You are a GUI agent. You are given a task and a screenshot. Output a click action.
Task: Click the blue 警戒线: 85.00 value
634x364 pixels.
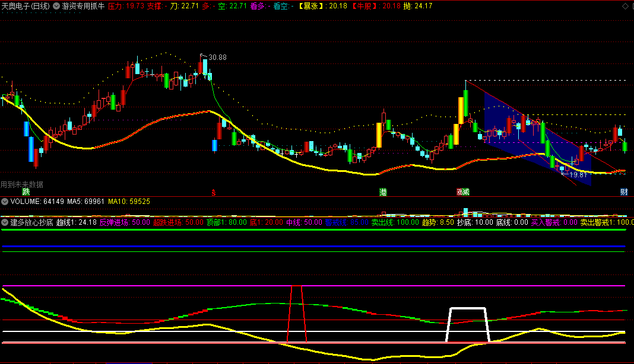[x=347, y=222]
